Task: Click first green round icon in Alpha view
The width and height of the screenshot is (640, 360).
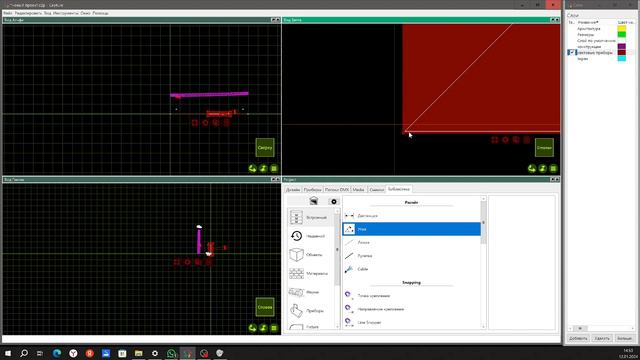Action: (253, 168)
